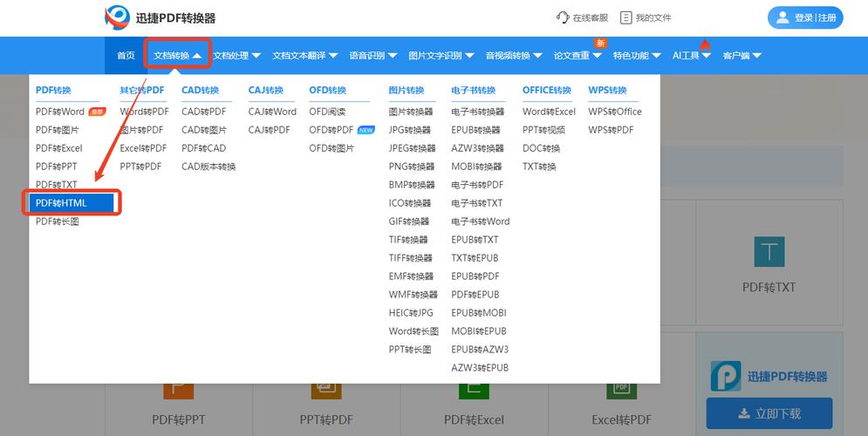Screen dimensions: 868x436
Task: Click the OFD转换 column heading
Action: (327, 90)
